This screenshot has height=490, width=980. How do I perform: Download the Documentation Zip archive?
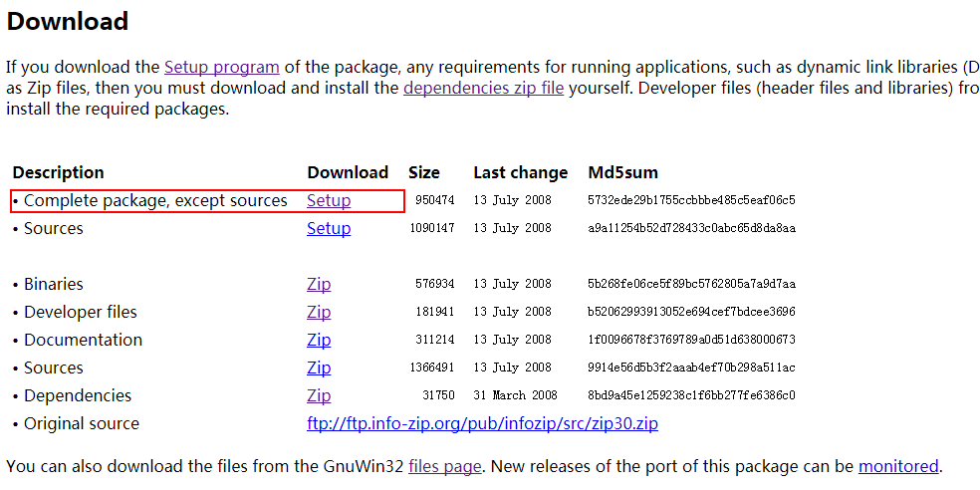coord(319,341)
